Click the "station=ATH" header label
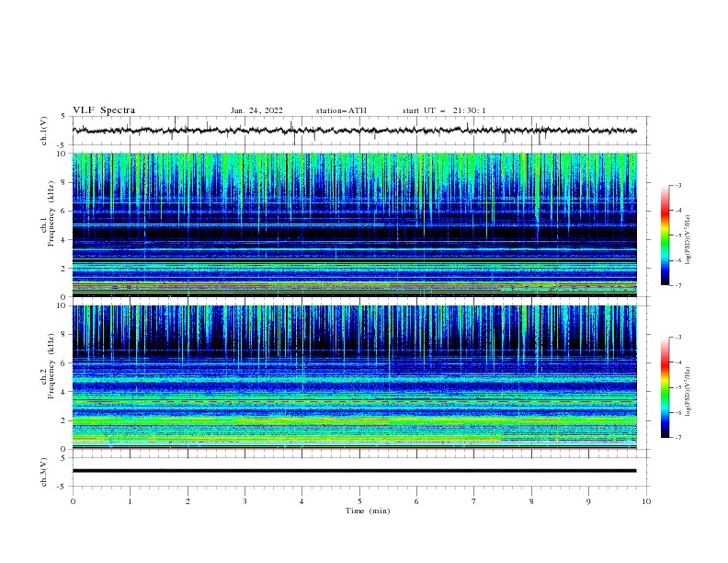This screenshot has height=563, width=728. 341,110
